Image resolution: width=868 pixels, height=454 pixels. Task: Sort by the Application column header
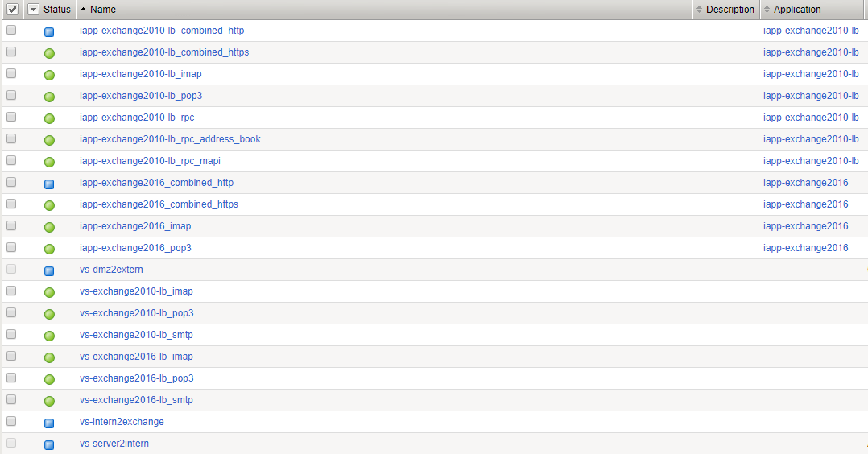(x=797, y=10)
